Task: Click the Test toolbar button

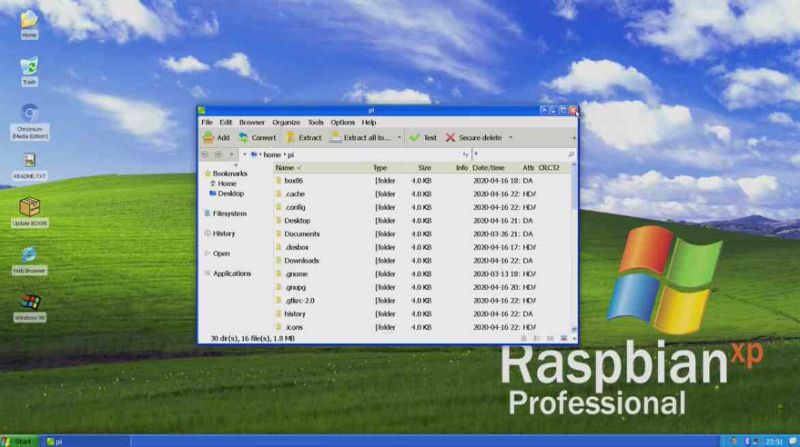Action: coord(423,138)
